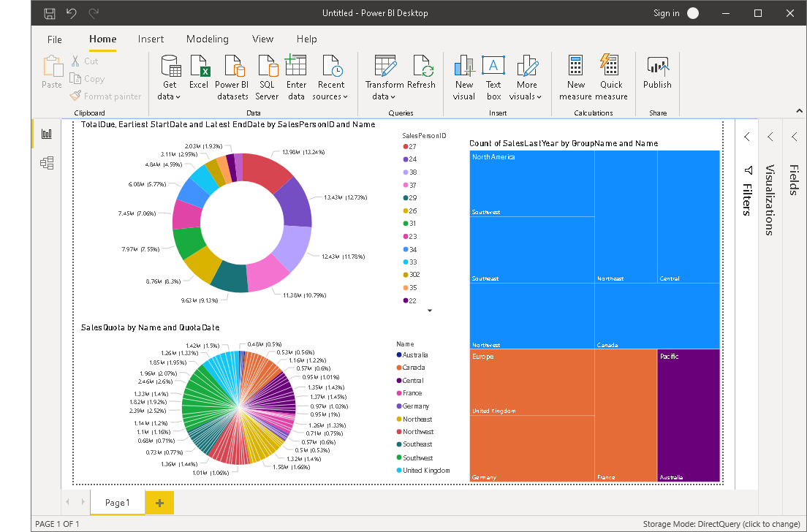Viewport: 807px width, 532px height.
Task: Insert a Text box
Action: click(493, 66)
